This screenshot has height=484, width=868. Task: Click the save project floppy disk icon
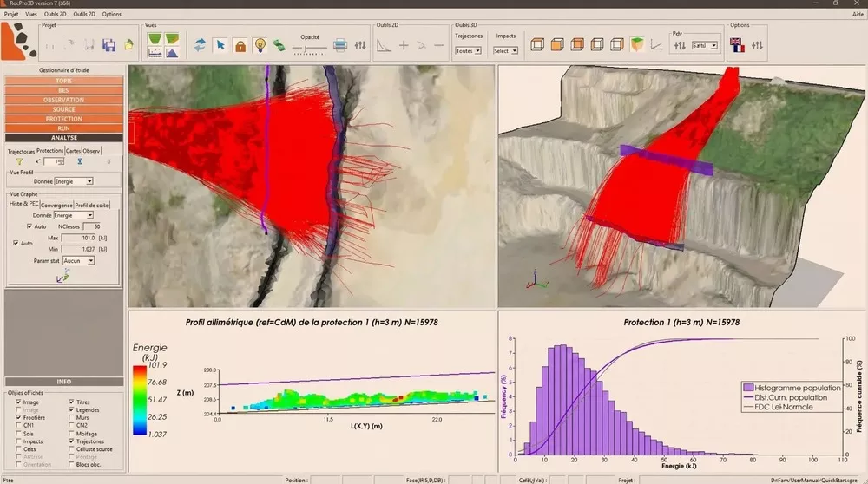[109, 45]
